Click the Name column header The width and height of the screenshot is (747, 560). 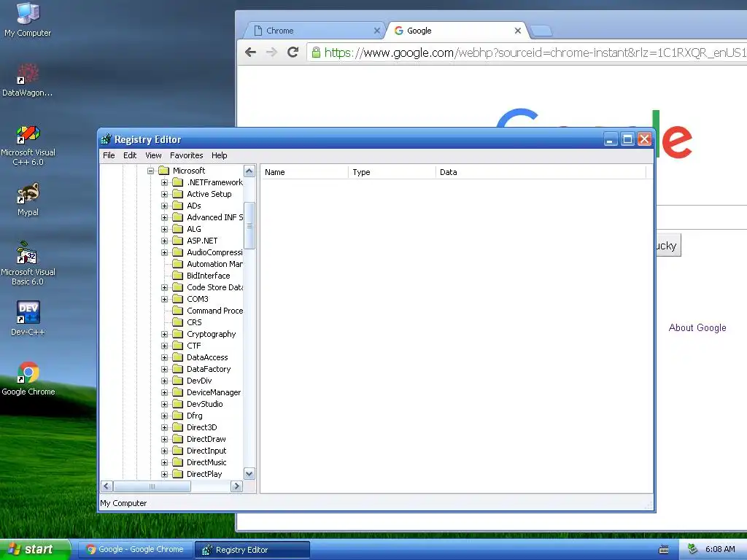tap(304, 172)
